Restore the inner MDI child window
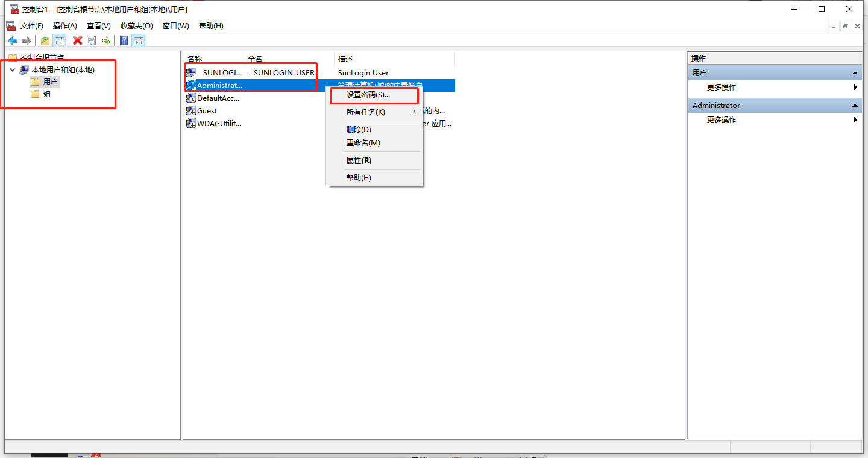Screen dimensions: 868x458 pyautogui.click(x=846, y=26)
